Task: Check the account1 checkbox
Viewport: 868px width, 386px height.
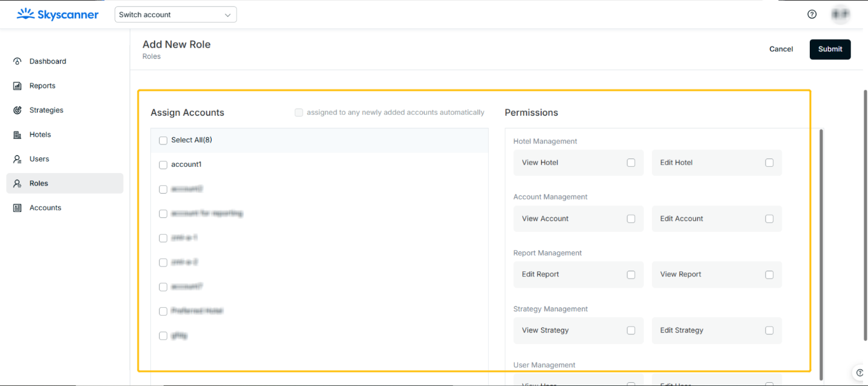Action: click(x=163, y=165)
